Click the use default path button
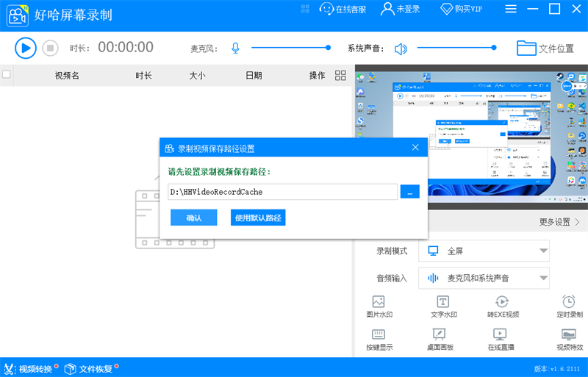 pos(258,218)
